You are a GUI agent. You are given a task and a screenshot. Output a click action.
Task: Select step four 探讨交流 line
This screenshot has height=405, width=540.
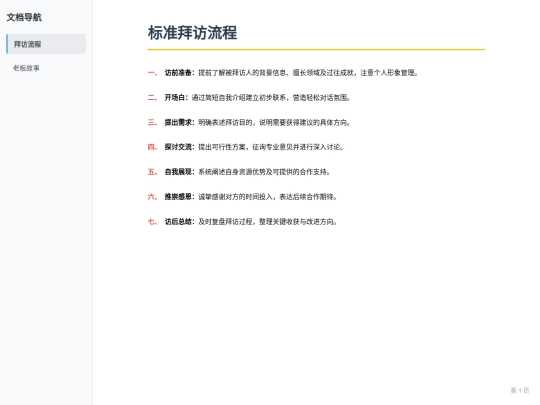246,147
